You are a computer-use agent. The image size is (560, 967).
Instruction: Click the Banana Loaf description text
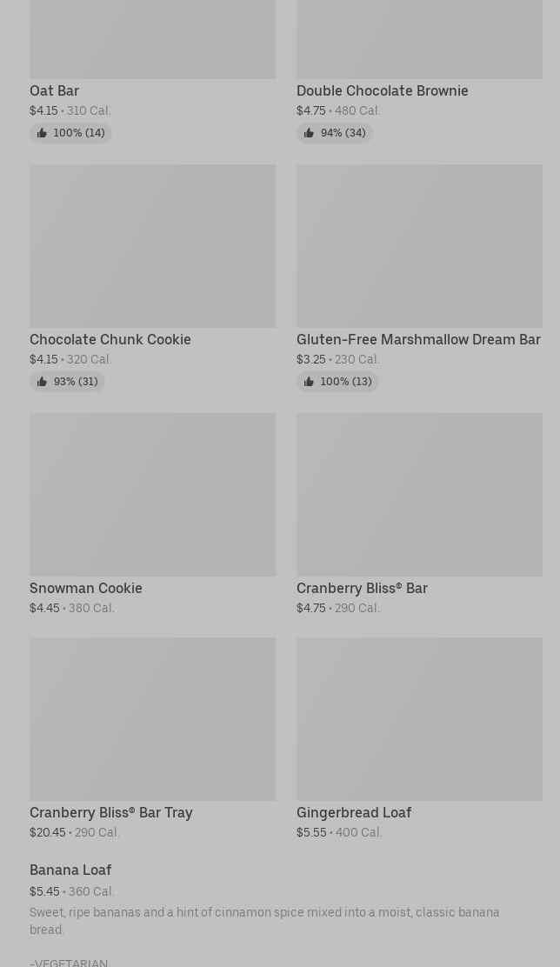263,920
